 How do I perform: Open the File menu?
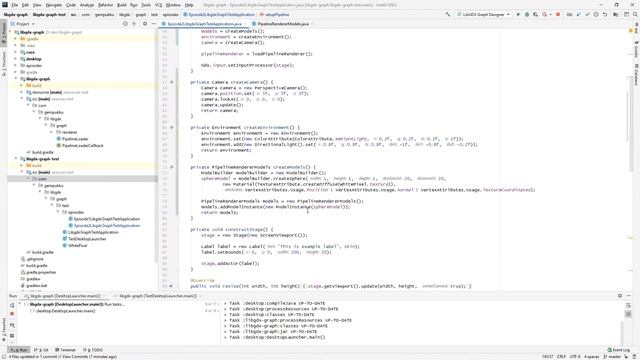tap(14, 5)
